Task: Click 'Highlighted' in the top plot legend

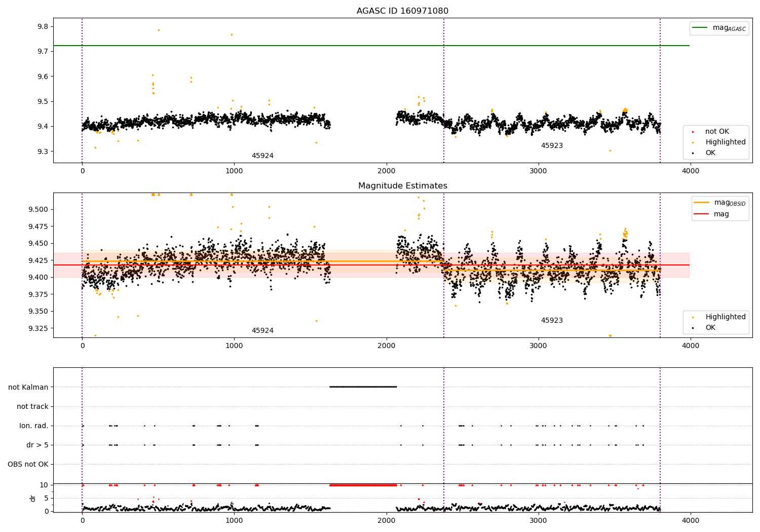Action: tap(726, 142)
